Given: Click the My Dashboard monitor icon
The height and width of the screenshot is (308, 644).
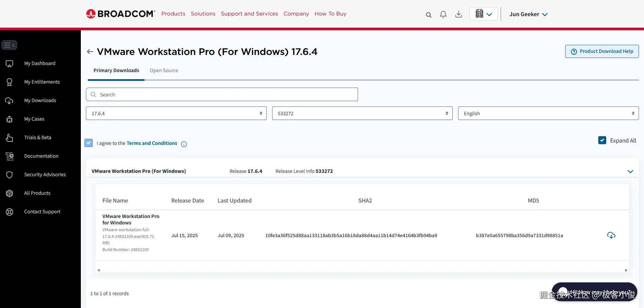Looking at the screenshot, I should [x=9, y=63].
